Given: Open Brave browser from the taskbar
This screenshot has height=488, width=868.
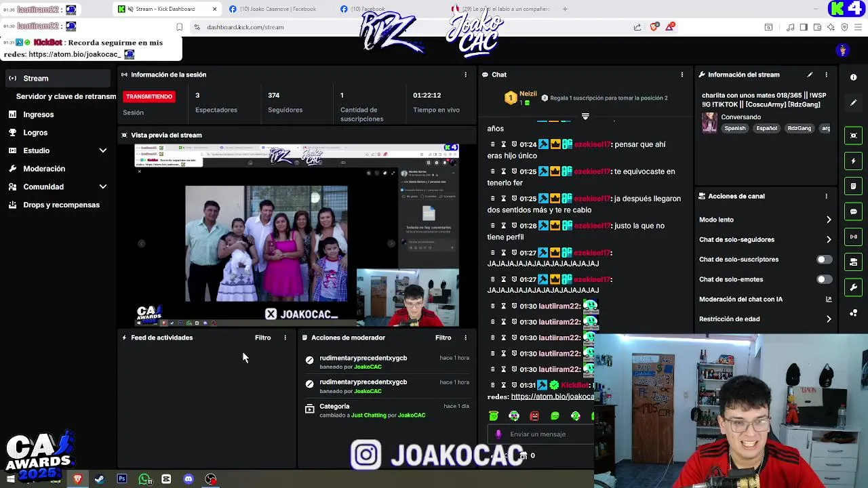Looking at the screenshot, I should coord(77,479).
